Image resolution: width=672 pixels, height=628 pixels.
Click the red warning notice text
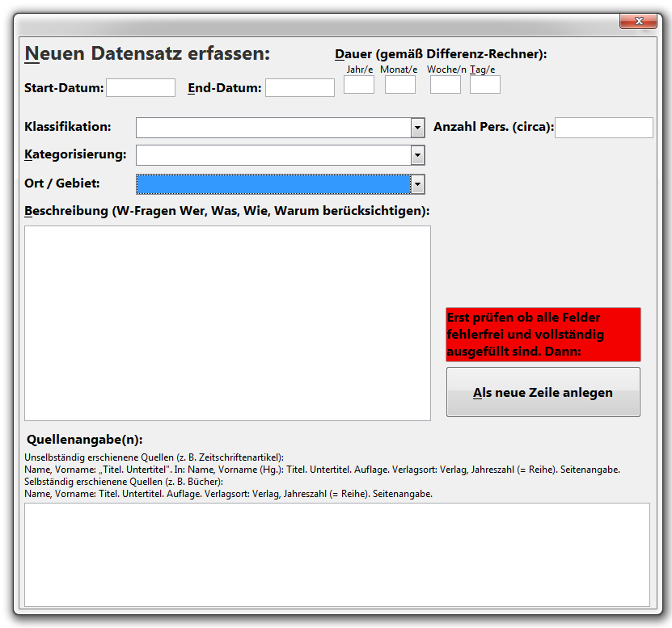(x=543, y=334)
